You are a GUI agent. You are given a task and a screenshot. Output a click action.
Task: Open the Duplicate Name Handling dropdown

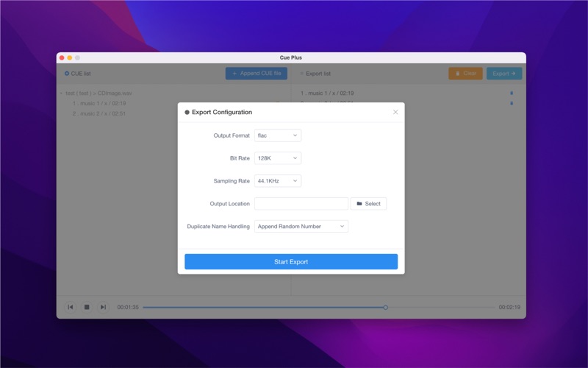(301, 227)
